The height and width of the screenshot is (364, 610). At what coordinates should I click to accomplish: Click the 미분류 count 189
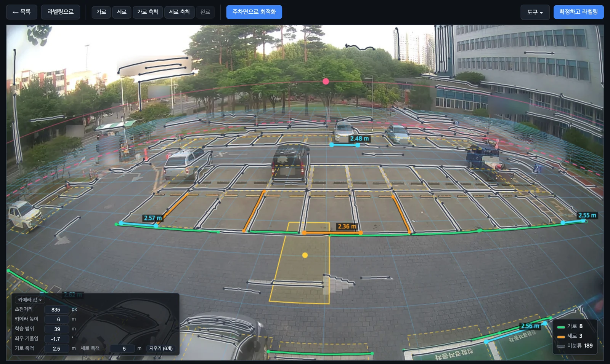point(588,346)
